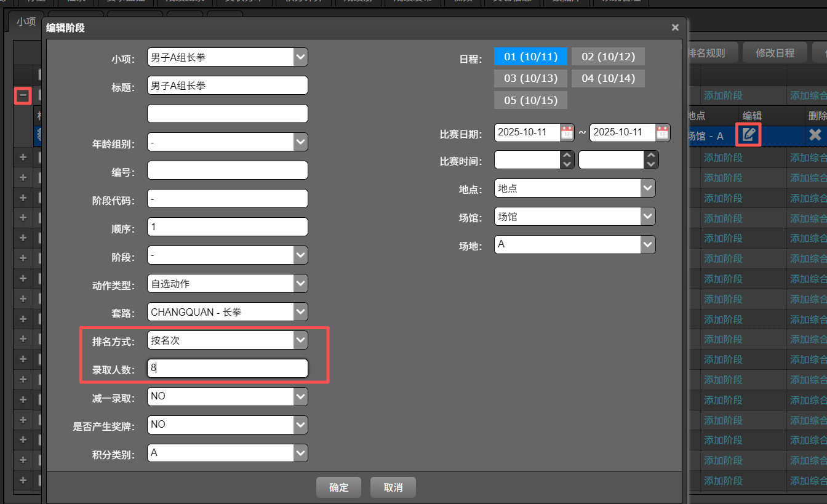This screenshot has width=827, height=504.
Task: Click the 确定 button
Action: point(338,487)
